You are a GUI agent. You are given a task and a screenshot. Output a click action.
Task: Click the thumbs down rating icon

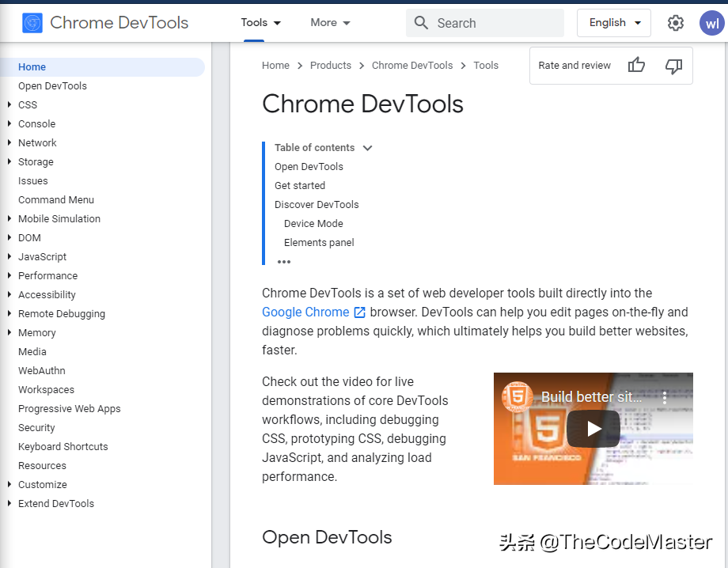673,66
